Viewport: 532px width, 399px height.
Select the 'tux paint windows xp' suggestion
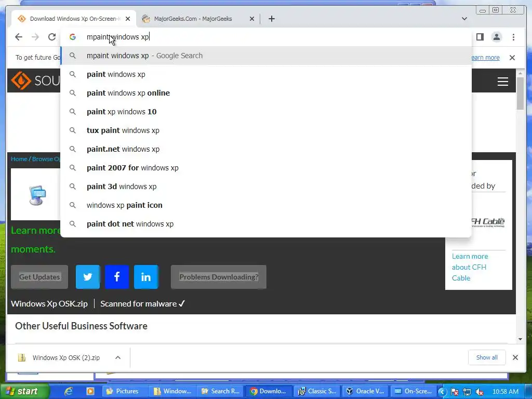click(266, 130)
